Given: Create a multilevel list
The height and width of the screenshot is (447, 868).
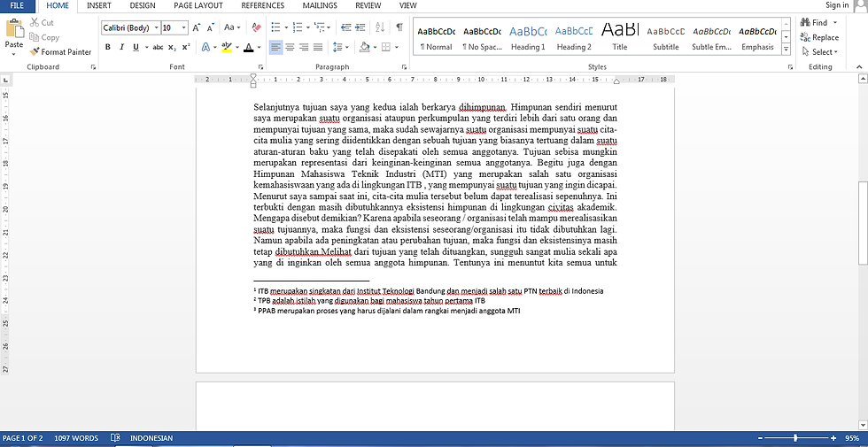Looking at the screenshot, I should pyautogui.click(x=318, y=27).
